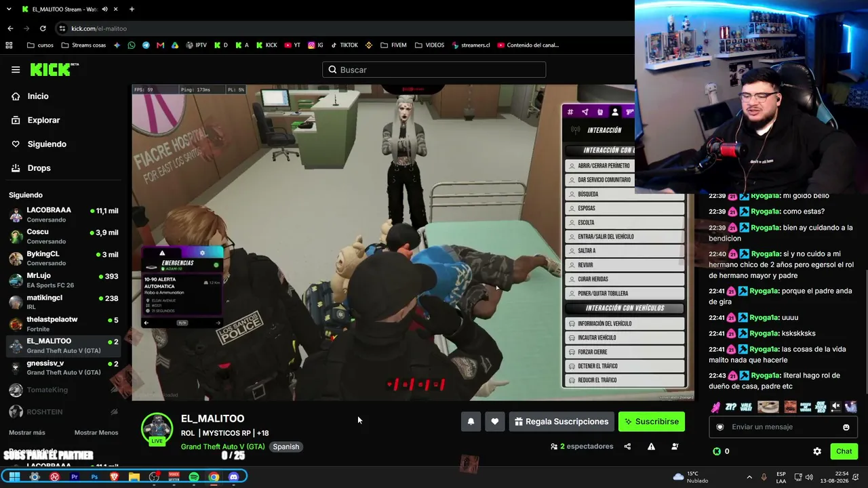Mute the EL_MALITOO browser tab audio
868x488 pixels.
click(x=104, y=9)
